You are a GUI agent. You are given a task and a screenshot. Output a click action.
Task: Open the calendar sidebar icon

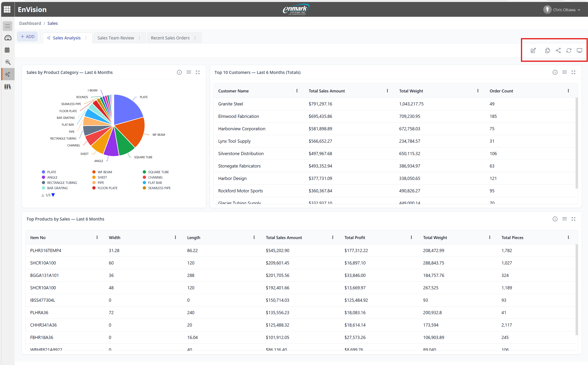(x=7, y=50)
